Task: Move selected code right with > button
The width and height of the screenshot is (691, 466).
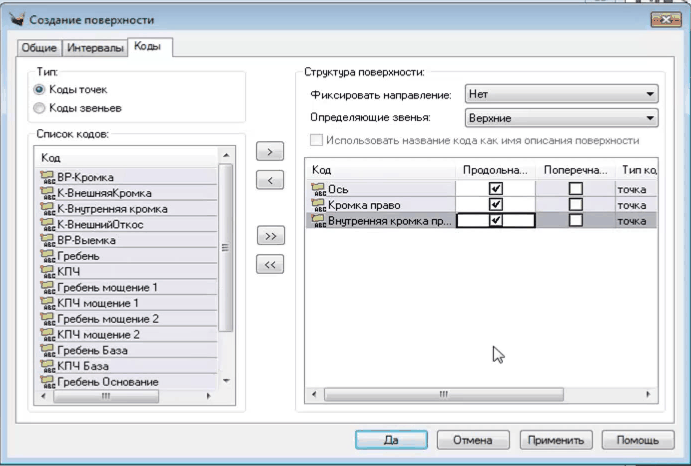Action: click(x=269, y=152)
